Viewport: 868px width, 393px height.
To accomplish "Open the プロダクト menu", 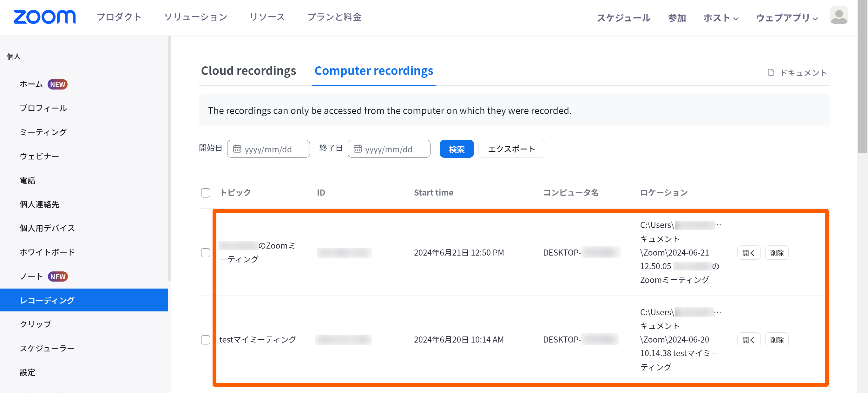I will click(x=119, y=17).
